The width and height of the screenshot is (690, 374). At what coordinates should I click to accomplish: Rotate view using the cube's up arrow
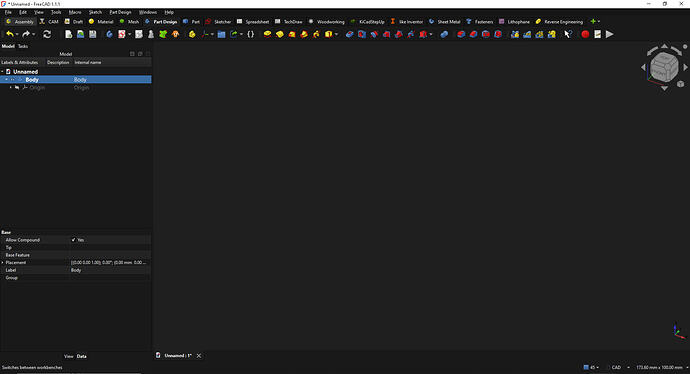[x=664, y=46]
